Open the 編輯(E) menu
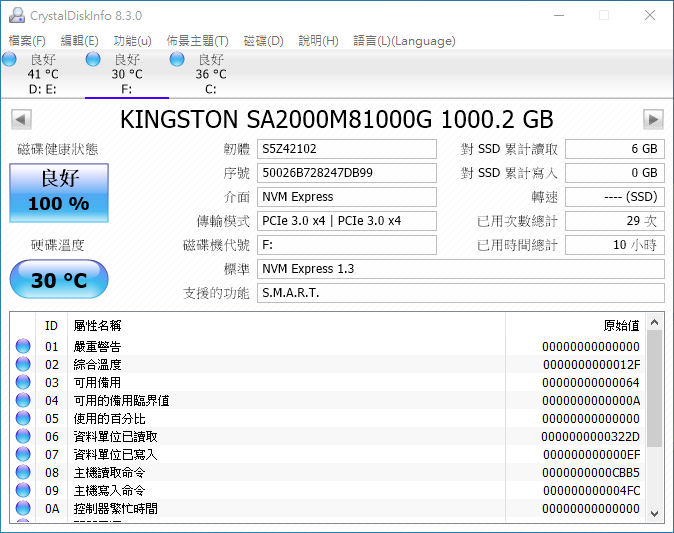 pos(80,41)
